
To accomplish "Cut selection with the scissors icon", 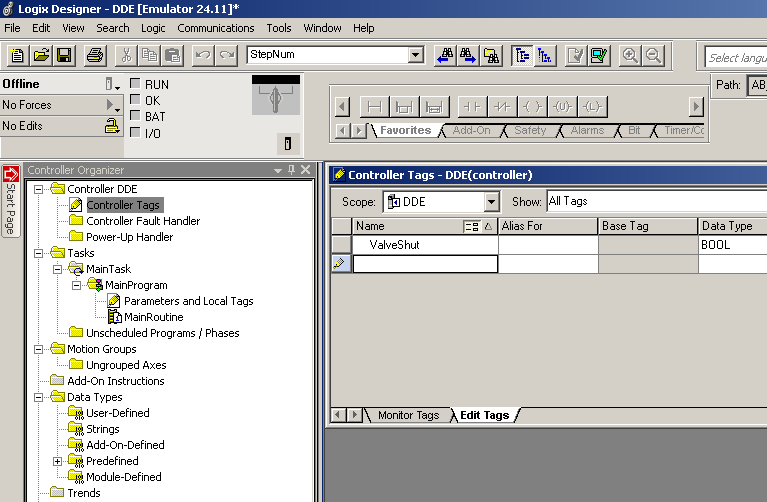I will [x=126, y=55].
